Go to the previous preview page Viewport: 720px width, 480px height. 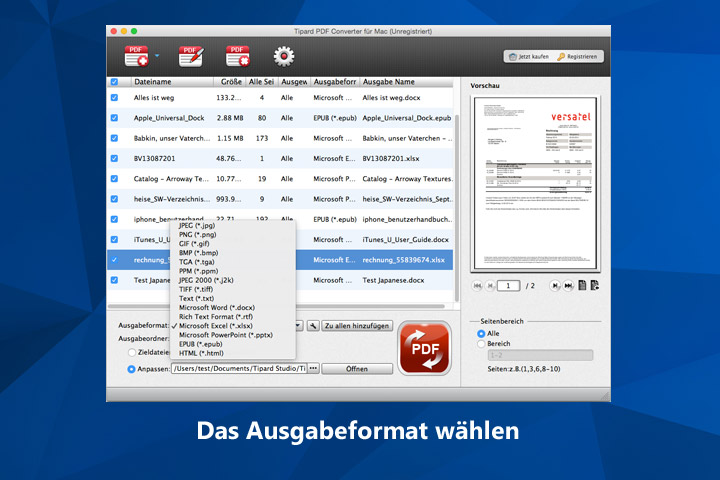click(490, 286)
